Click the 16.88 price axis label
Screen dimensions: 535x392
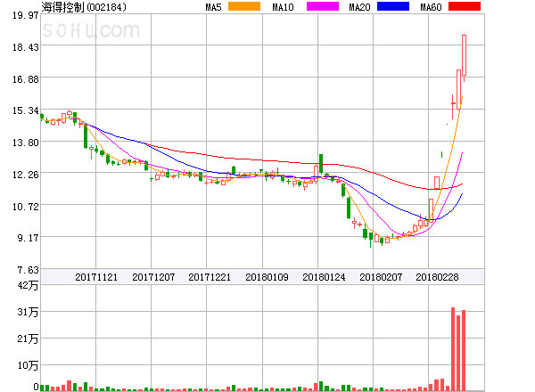[25, 79]
